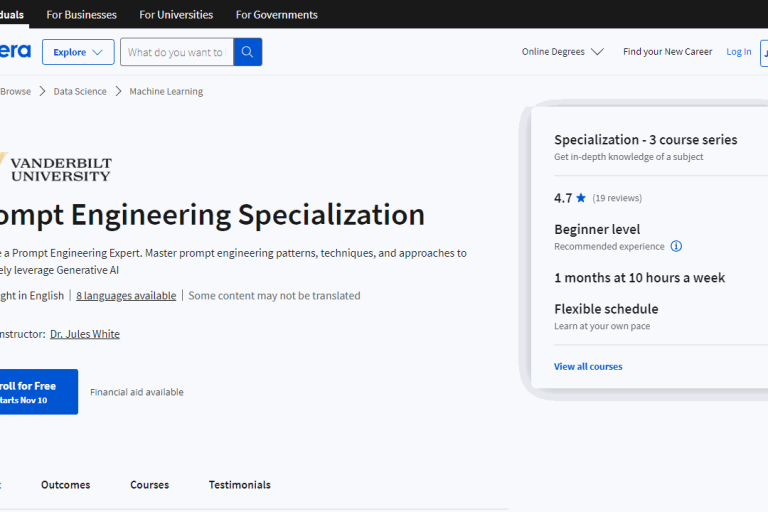Switch to the Testimonials section tab
This screenshot has height=512, width=768.
coord(240,485)
